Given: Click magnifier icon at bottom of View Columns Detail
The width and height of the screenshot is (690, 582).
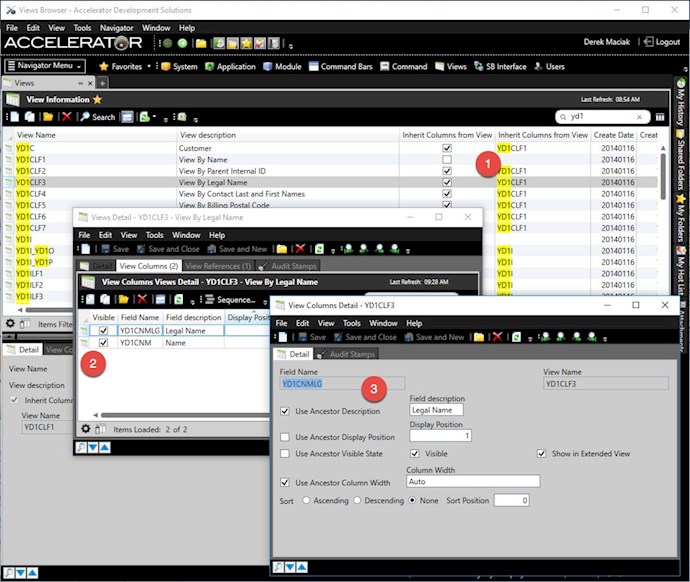Looking at the screenshot, I should 278,567.
